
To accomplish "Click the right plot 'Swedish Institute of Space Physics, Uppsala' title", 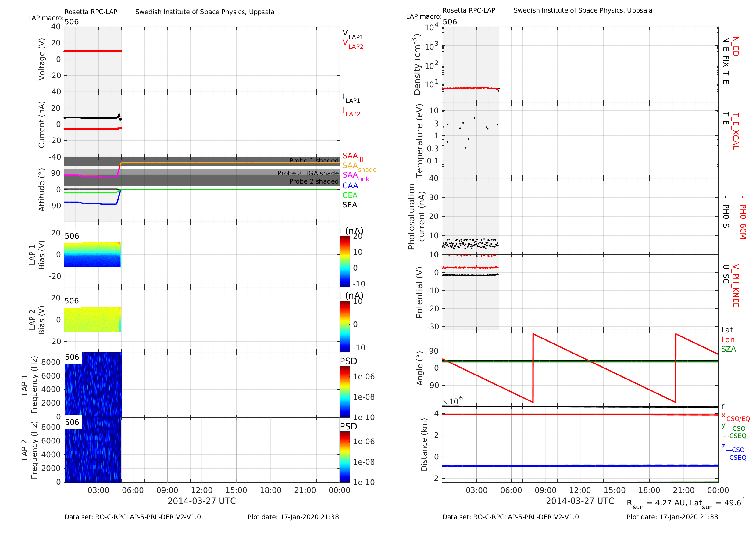I will coord(583,10).
